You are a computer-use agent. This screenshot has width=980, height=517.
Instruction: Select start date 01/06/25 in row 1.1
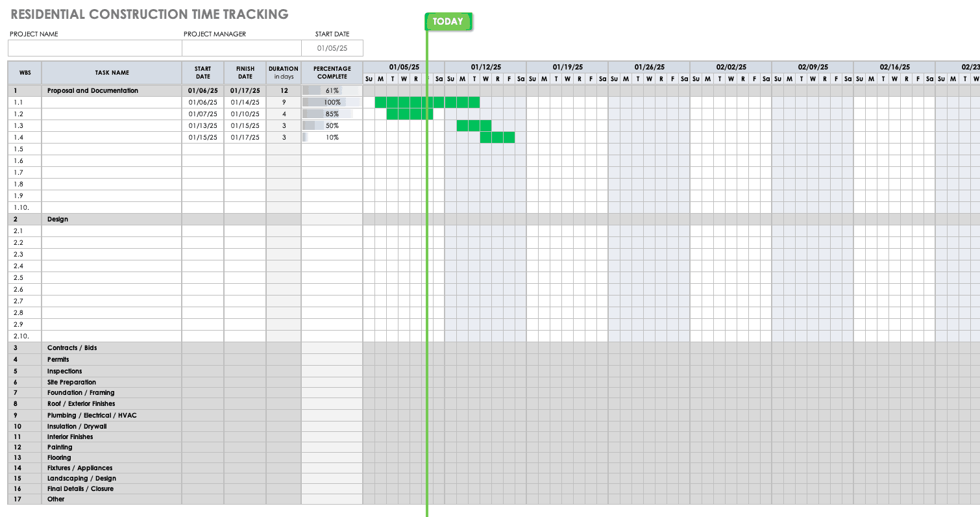click(x=203, y=103)
